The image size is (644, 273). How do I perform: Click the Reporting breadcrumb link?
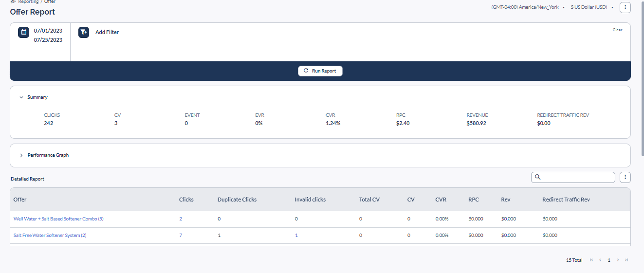click(x=28, y=2)
